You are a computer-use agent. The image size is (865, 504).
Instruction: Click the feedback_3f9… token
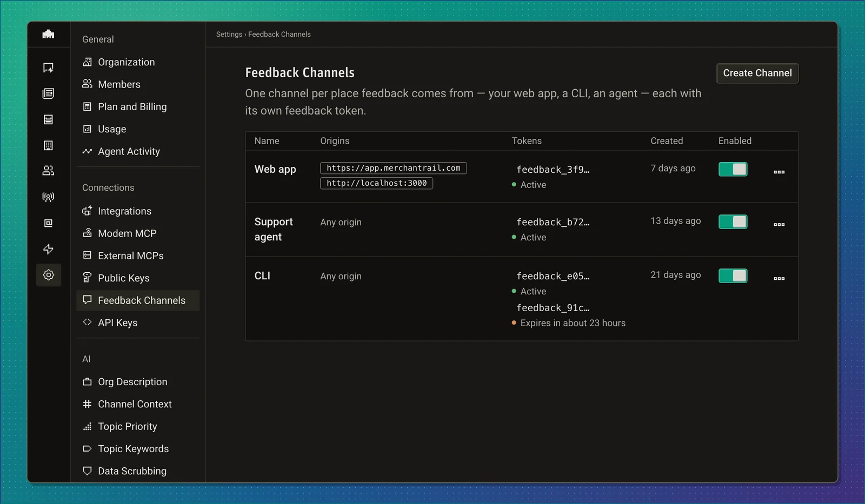click(553, 170)
